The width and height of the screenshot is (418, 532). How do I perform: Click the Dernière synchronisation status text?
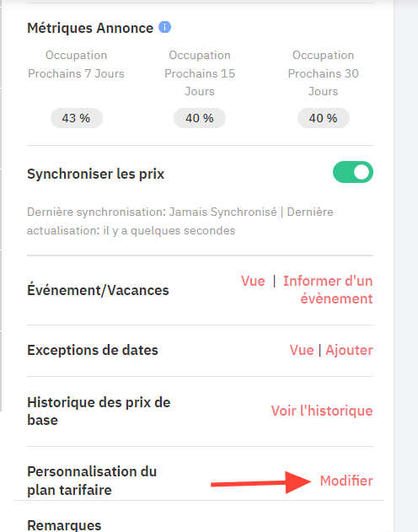pyautogui.click(x=180, y=221)
